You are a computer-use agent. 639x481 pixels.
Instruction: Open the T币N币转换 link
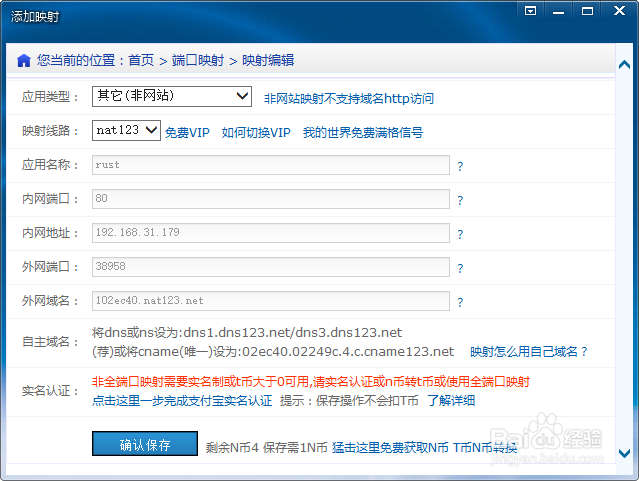485,448
